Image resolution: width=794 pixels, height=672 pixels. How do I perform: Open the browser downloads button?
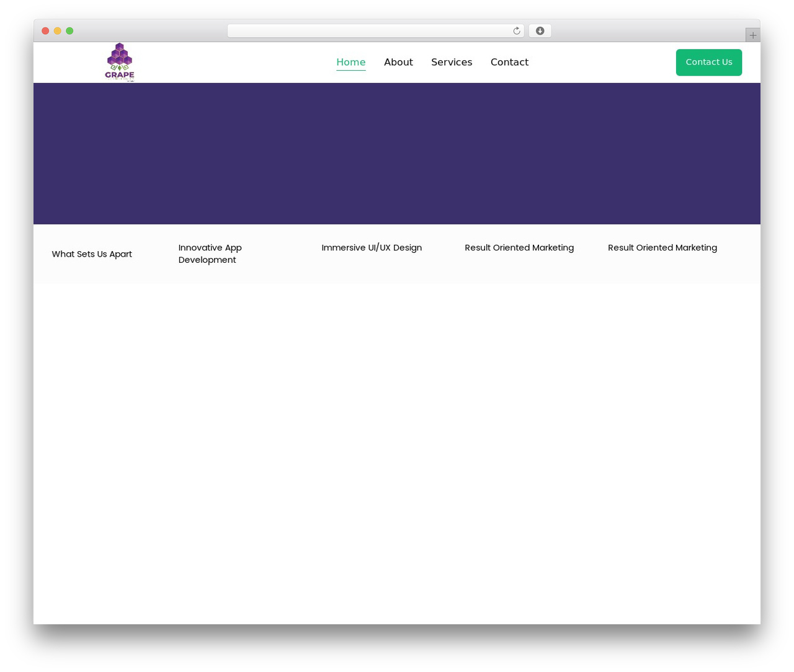(x=540, y=31)
